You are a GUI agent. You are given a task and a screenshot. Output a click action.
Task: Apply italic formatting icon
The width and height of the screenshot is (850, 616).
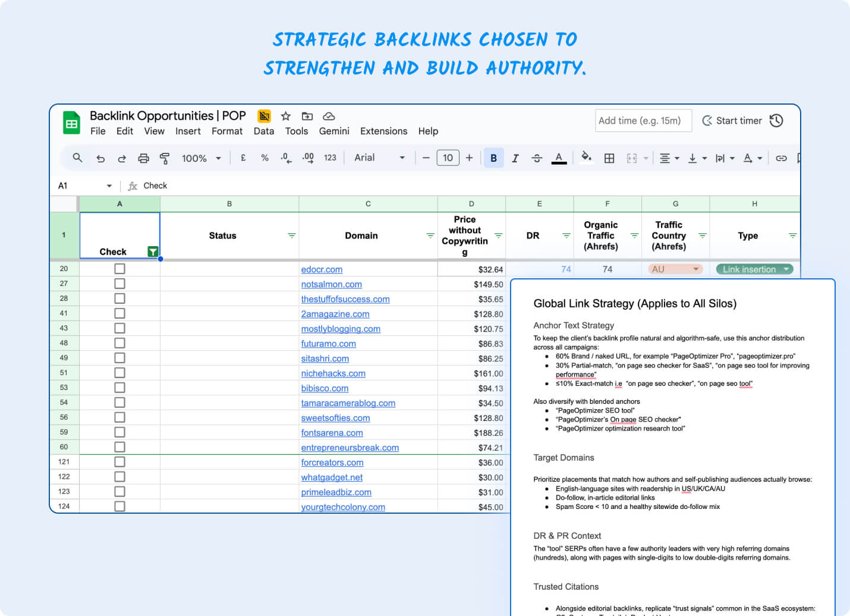click(x=515, y=158)
